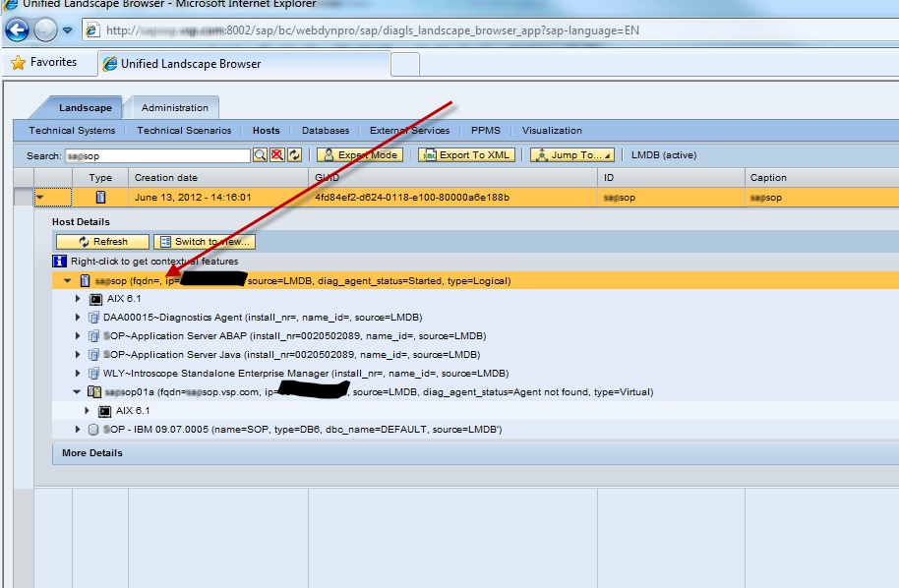Image resolution: width=899 pixels, height=588 pixels.
Task: Click the page icon in the address bar
Action: pos(92,30)
